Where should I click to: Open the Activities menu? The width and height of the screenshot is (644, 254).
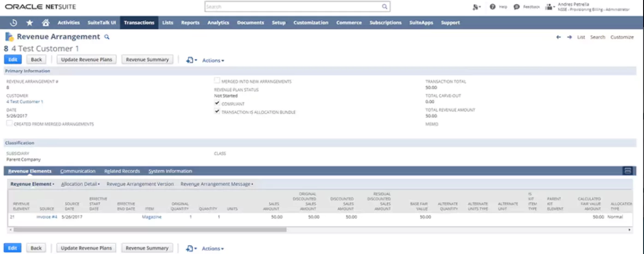click(69, 23)
